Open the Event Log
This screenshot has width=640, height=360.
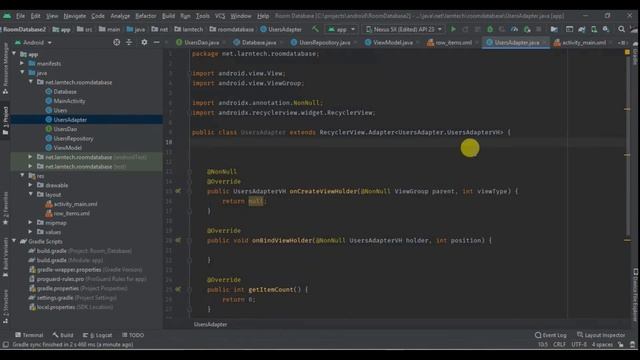click(x=551, y=335)
